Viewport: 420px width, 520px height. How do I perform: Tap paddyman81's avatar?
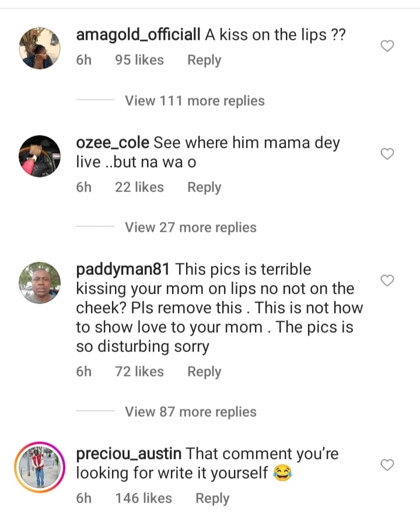tap(40, 282)
